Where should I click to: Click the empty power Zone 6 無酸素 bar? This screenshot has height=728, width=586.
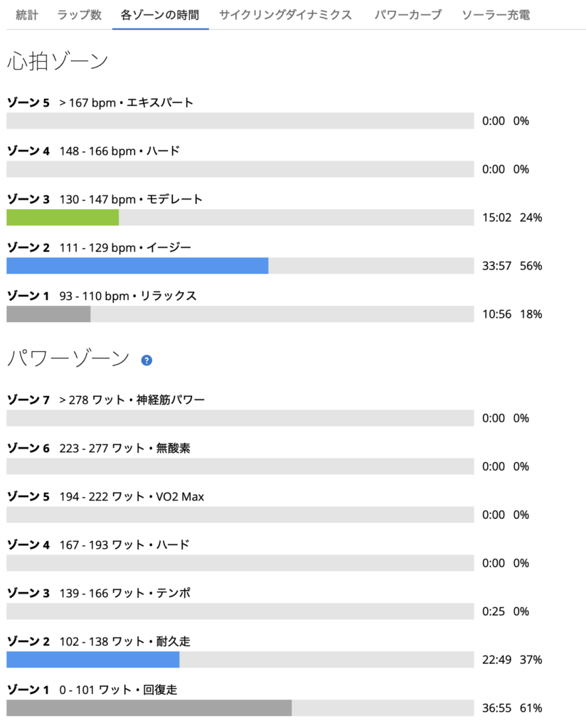coord(240,466)
